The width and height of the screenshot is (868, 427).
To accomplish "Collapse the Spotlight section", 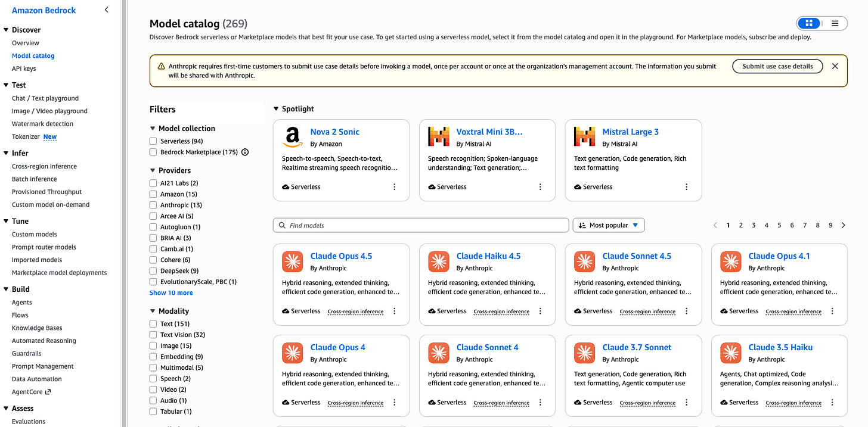I will tap(275, 109).
